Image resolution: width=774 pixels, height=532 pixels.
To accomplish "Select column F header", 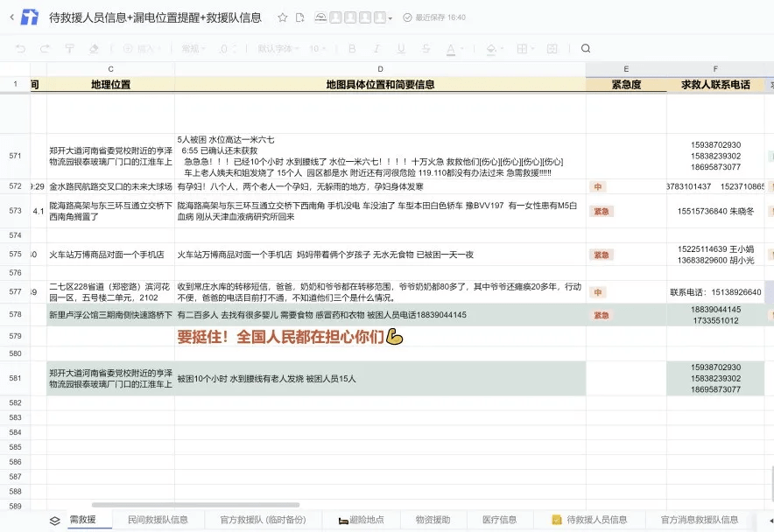I will [715, 69].
